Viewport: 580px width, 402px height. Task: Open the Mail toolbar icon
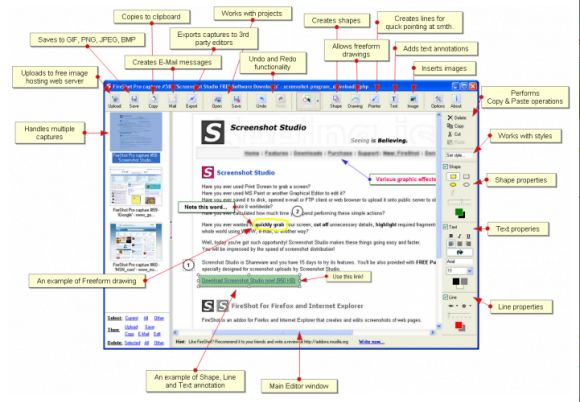172,101
